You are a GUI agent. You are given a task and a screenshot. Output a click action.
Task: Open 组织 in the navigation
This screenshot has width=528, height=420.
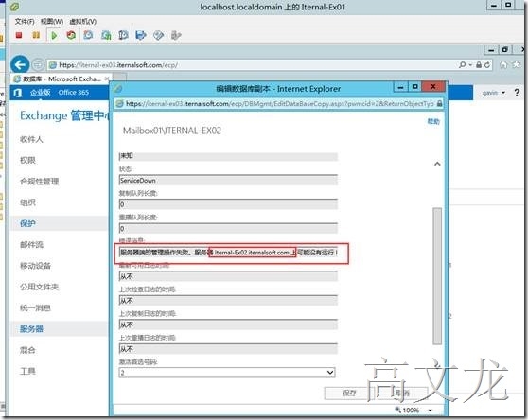click(x=27, y=202)
